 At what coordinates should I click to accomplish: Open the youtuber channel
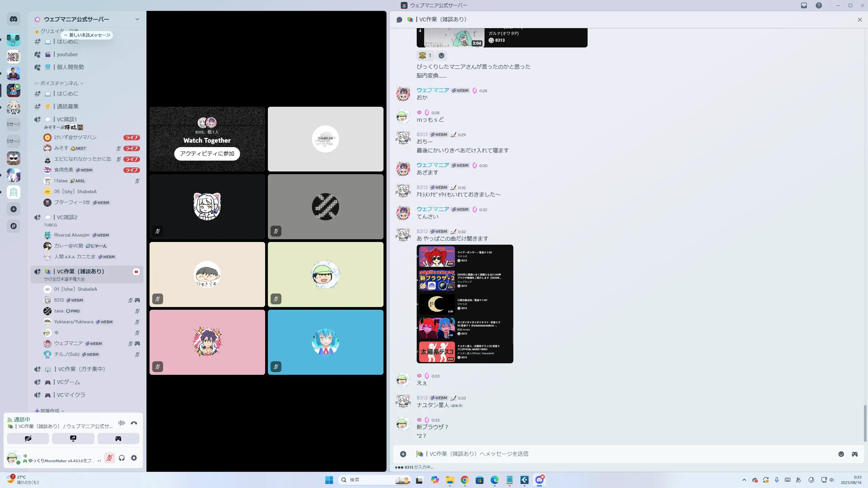tap(67, 55)
